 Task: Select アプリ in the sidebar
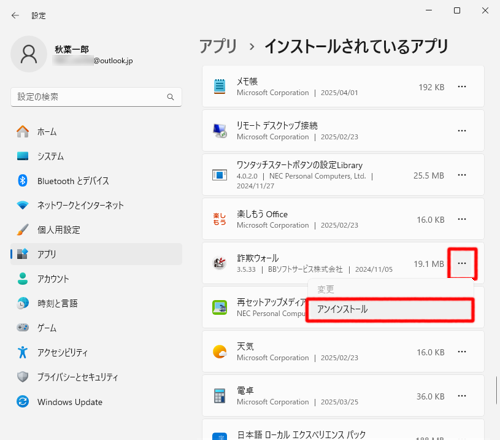(x=96, y=254)
